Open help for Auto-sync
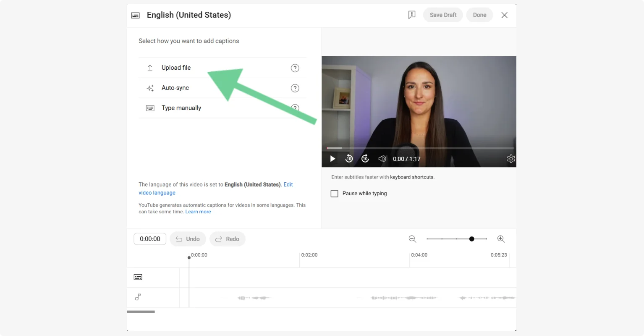Screen dimensions: 644x336 (x=295, y=88)
